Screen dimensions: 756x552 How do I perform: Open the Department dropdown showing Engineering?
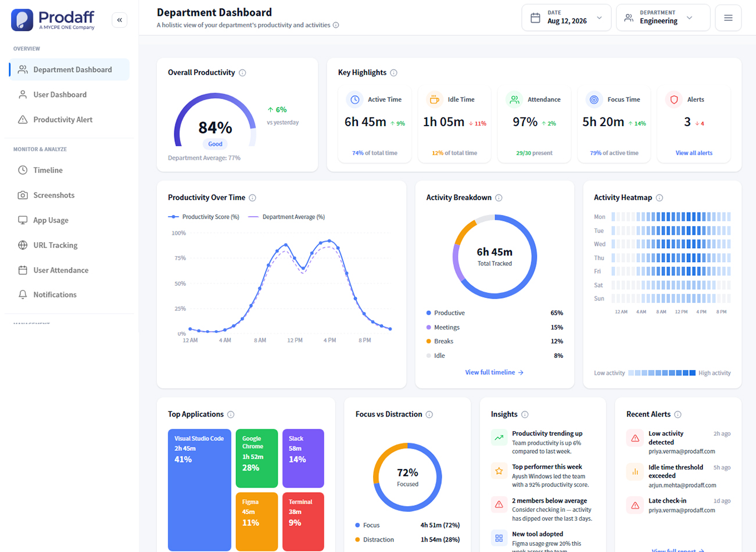pos(663,17)
